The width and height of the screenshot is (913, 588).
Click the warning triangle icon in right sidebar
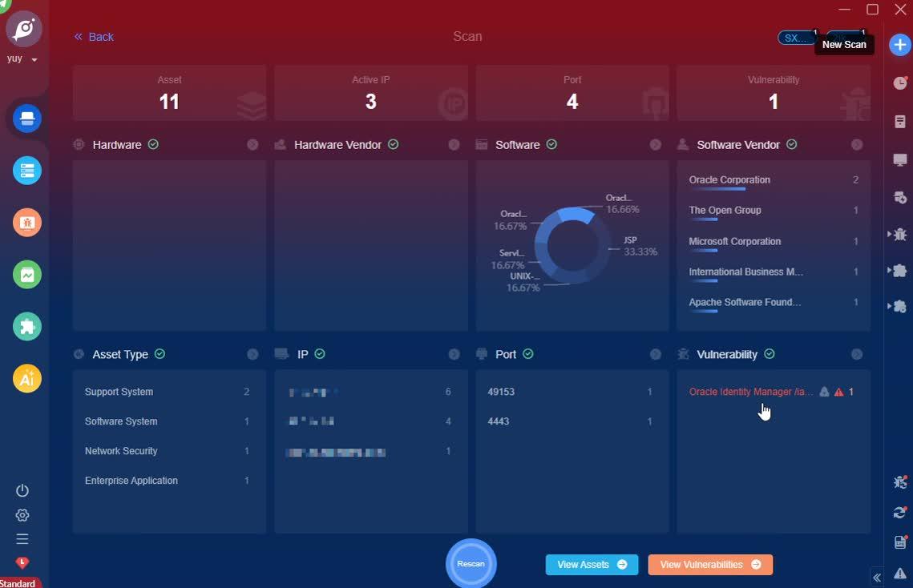(x=899, y=574)
